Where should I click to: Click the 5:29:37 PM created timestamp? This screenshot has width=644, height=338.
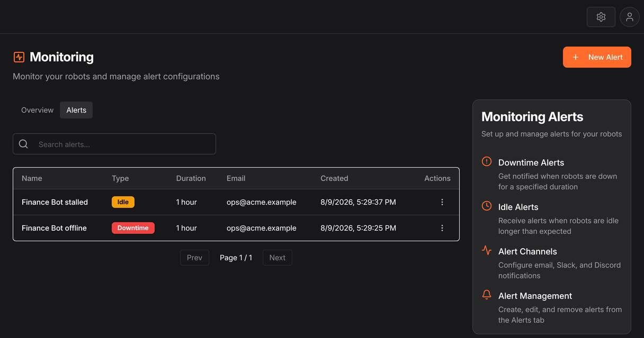pos(358,202)
